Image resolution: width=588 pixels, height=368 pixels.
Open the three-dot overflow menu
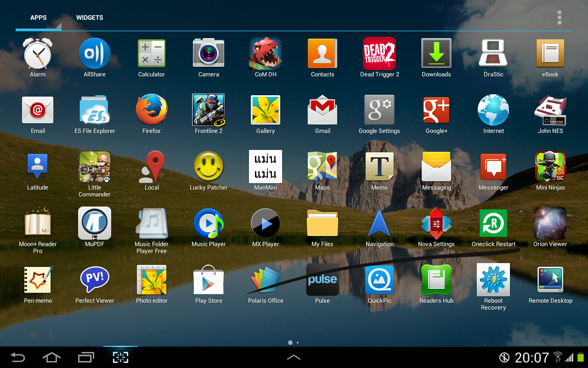pos(560,17)
